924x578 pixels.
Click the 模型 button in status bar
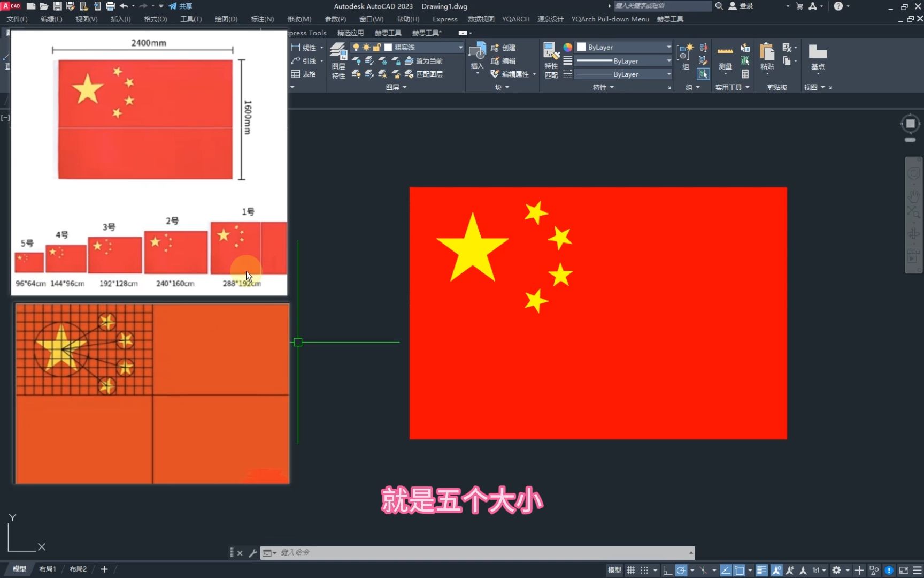(x=614, y=570)
